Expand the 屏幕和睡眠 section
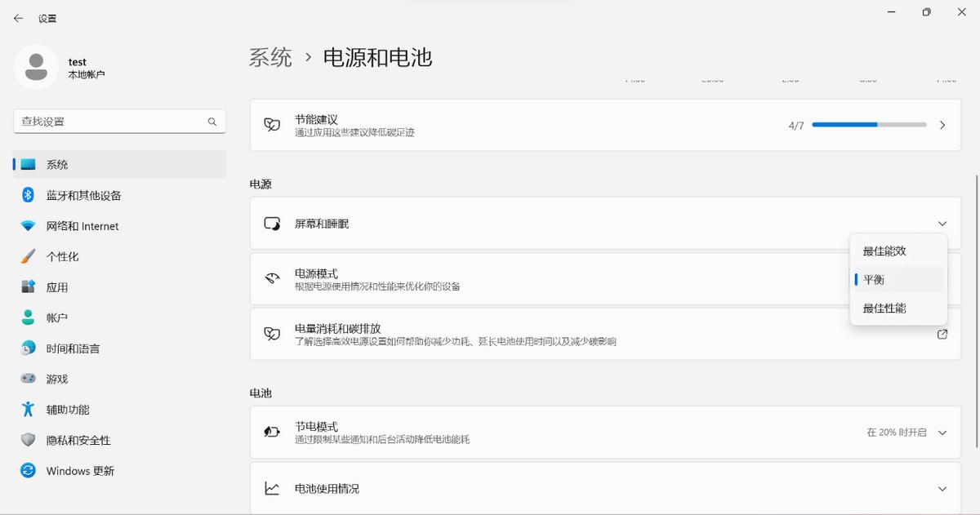Image resolution: width=980 pixels, height=515 pixels. [x=942, y=223]
